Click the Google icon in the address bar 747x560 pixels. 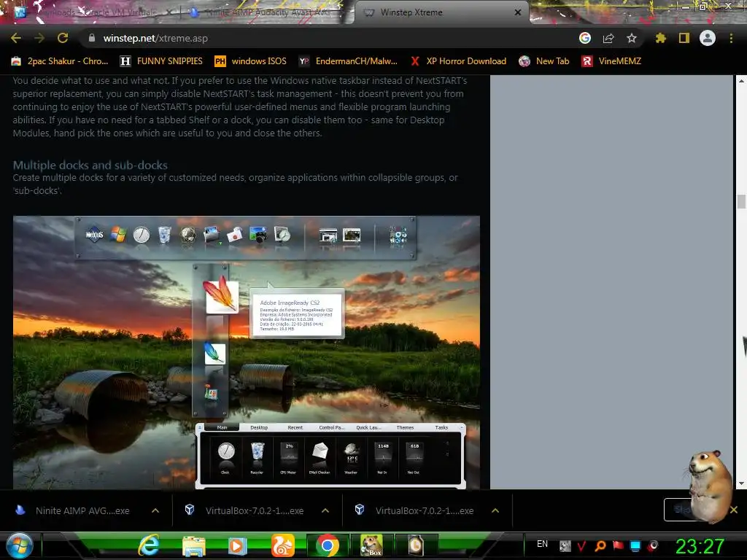point(585,38)
